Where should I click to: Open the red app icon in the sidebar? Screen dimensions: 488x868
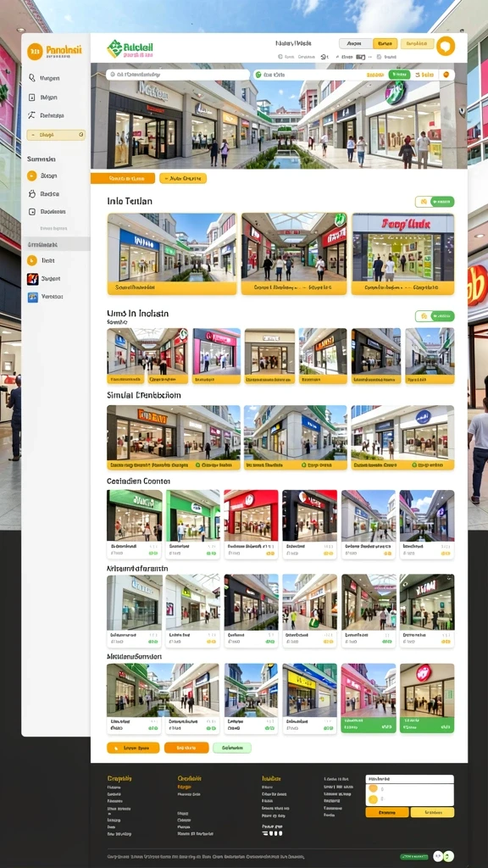(x=32, y=279)
